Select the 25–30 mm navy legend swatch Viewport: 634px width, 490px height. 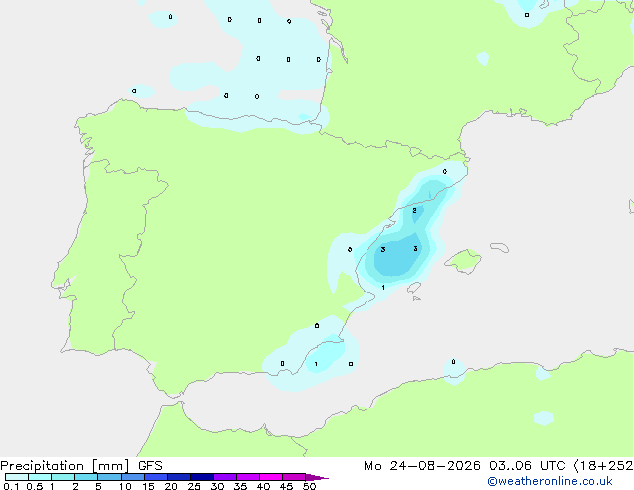click(202, 477)
